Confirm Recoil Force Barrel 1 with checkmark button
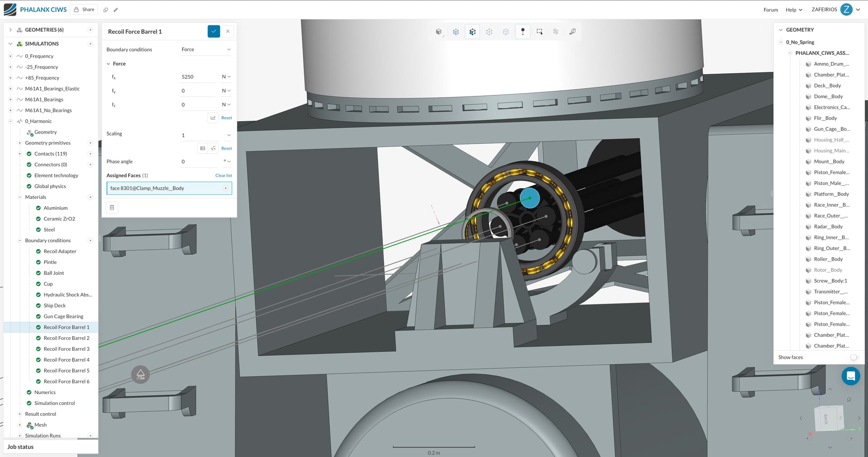Image resolution: width=868 pixels, height=457 pixels. point(213,31)
